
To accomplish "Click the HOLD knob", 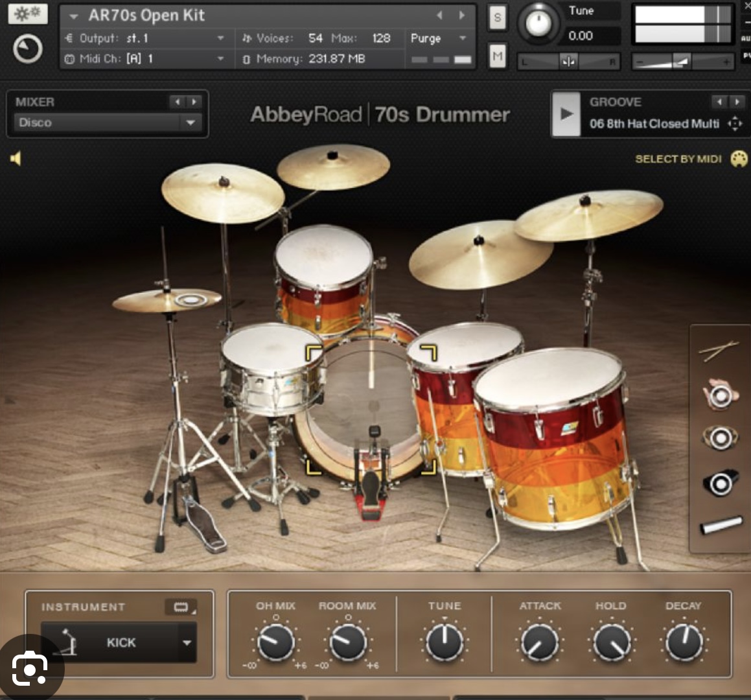I will (x=612, y=642).
